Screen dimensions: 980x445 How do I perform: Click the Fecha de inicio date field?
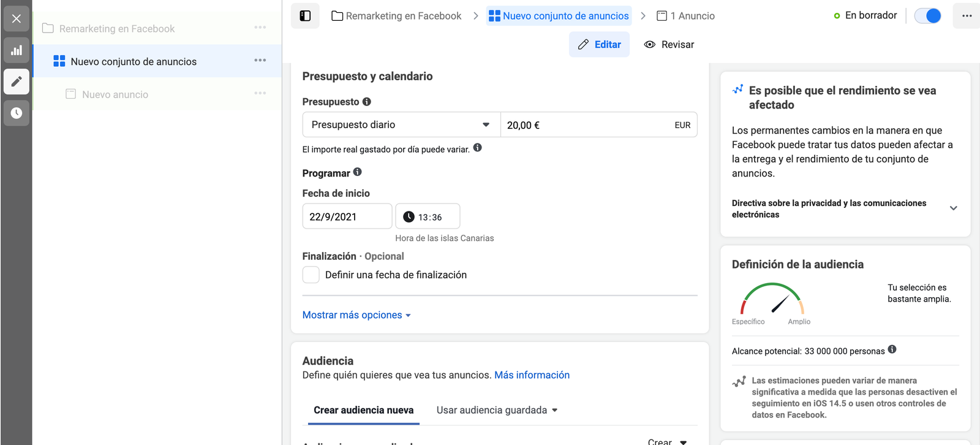point(347,217)
